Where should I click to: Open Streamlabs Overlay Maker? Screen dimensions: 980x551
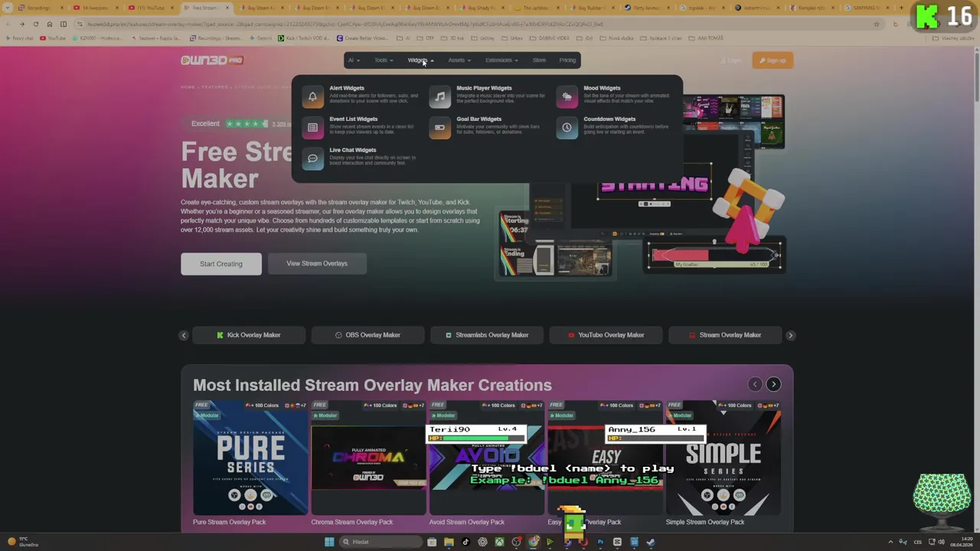point(487,335)
